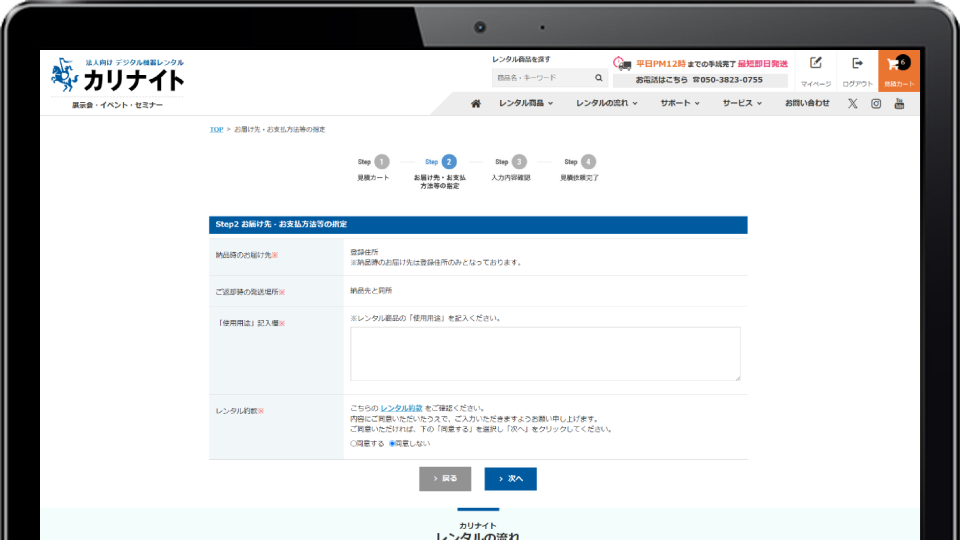Click the Step2 お届け先・お支払方法等の指定 header
The image size is (960, 540).
tap(478, 225)
